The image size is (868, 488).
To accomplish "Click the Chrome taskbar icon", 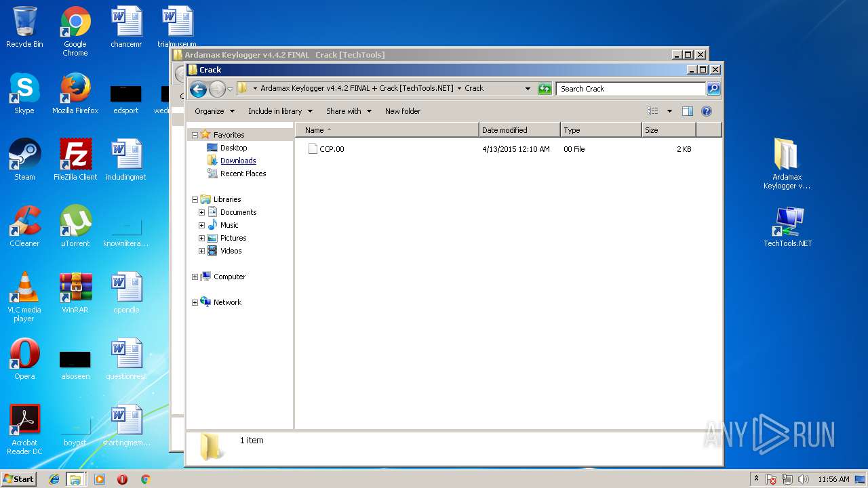I will (x=145, y=479).
